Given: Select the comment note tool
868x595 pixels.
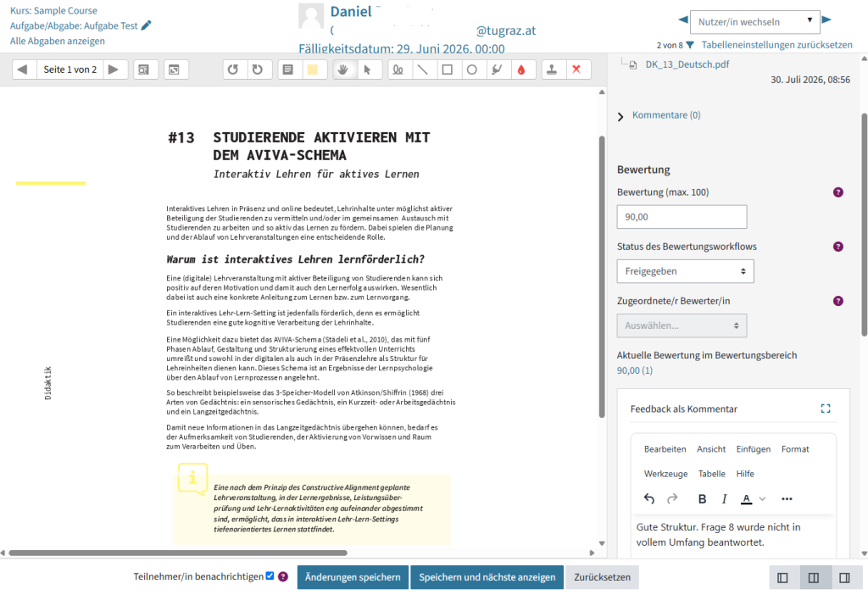Looking at the screenshot, I should [x=288, y=70].
